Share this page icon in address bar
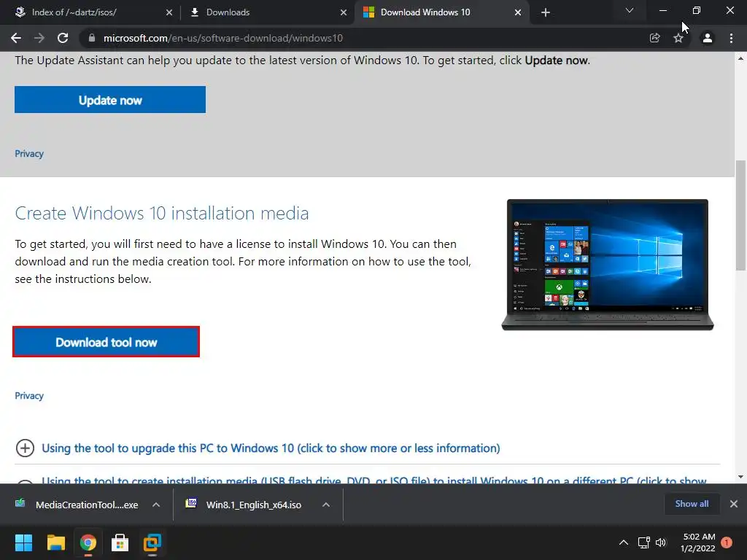 [654, 38]
